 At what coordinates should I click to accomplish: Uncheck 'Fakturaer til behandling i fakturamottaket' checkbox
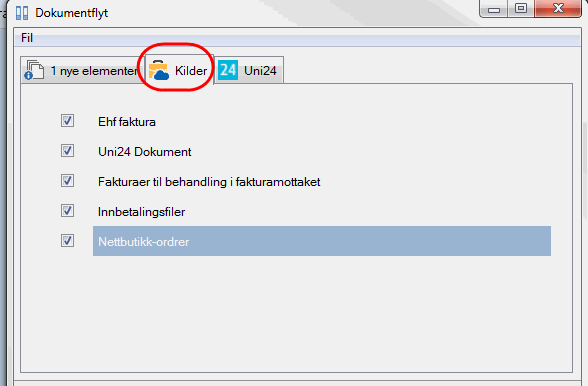68,181
